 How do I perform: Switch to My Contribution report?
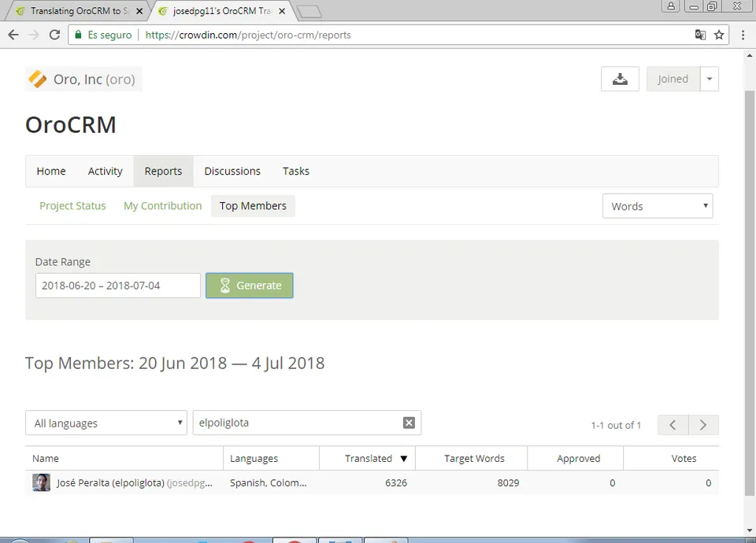tap(163, 205)
